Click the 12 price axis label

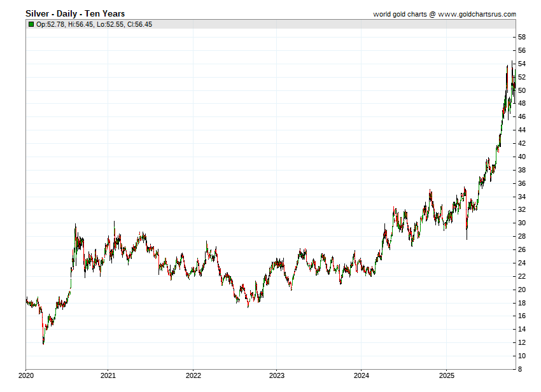point(522,342)
